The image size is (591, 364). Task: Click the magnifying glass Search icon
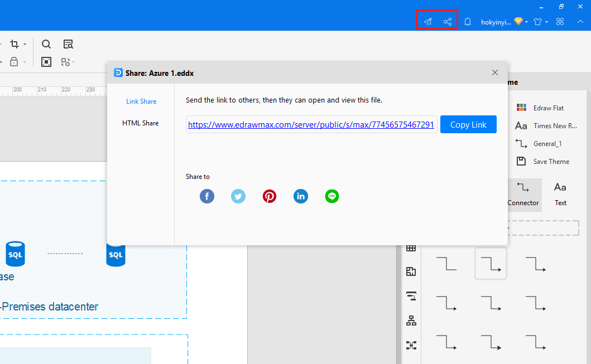tap(46, 44)
